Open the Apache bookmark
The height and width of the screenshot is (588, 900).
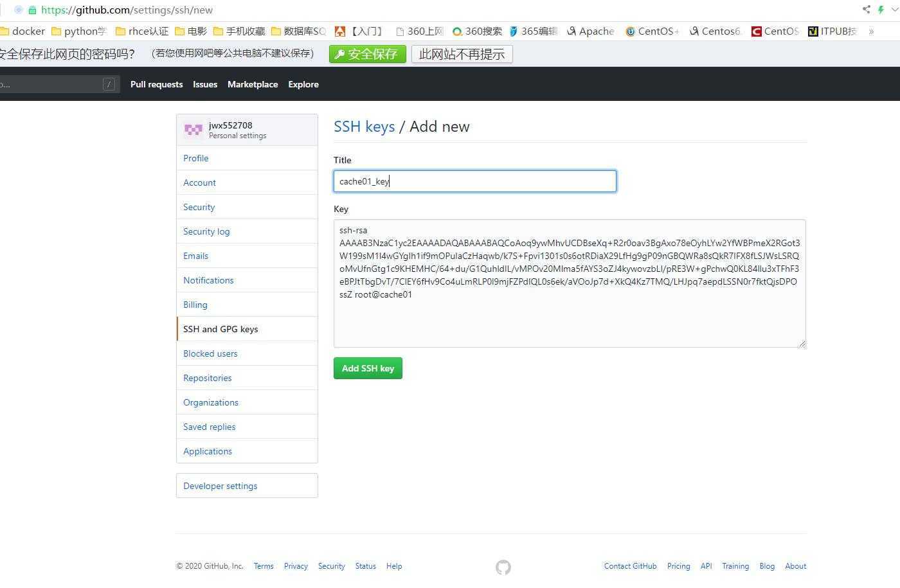[x=591, y=31]
